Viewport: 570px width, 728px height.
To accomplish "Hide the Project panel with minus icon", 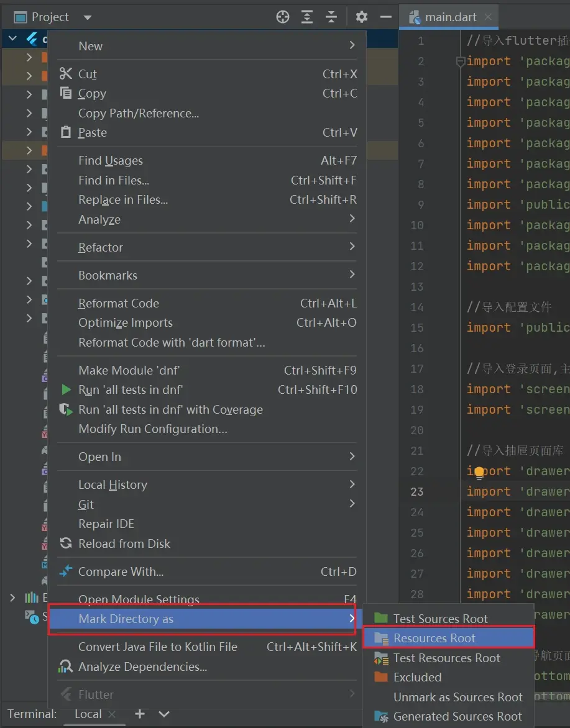I will (x=386, y=17).
